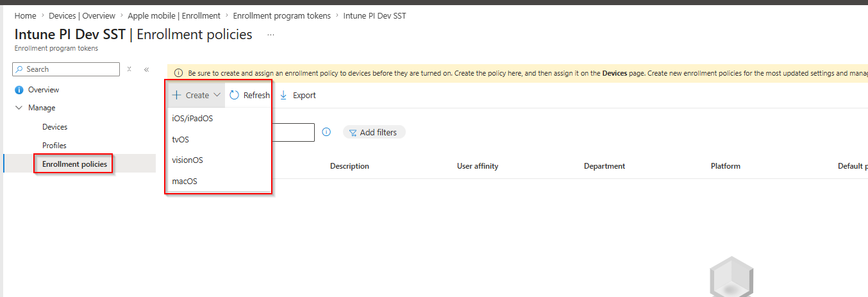Click the Refresh circular arrow icon

pos(235,95)
